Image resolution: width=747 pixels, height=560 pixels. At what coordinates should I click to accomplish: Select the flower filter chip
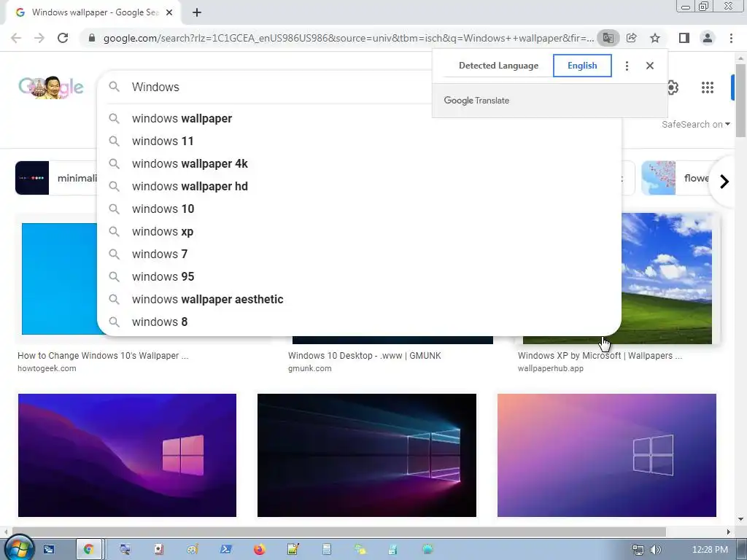(x=676, y=178)
